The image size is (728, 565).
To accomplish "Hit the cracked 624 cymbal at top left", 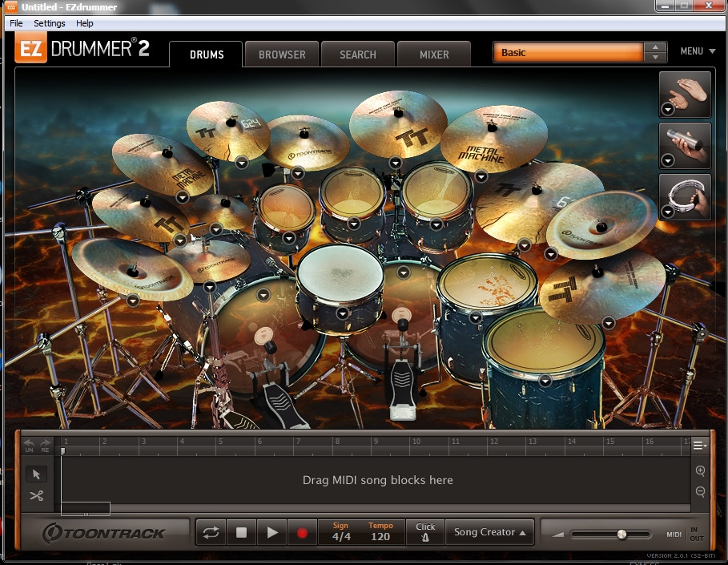I will [x=227, y=130].
